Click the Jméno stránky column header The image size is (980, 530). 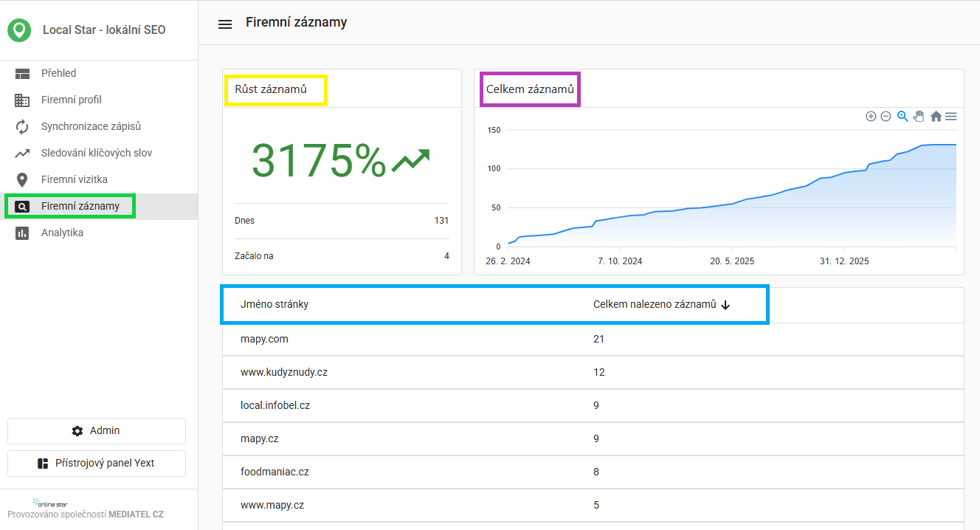[275, 304]
